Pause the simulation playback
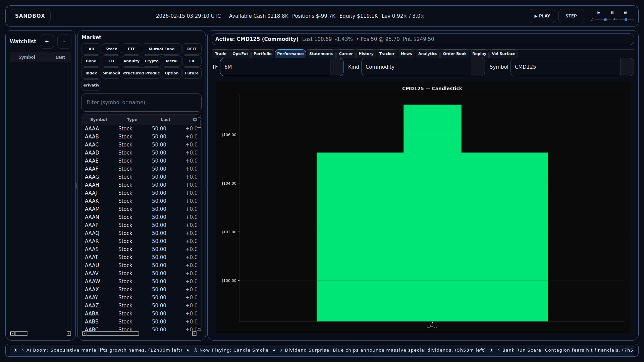 [x=612, y=13]
